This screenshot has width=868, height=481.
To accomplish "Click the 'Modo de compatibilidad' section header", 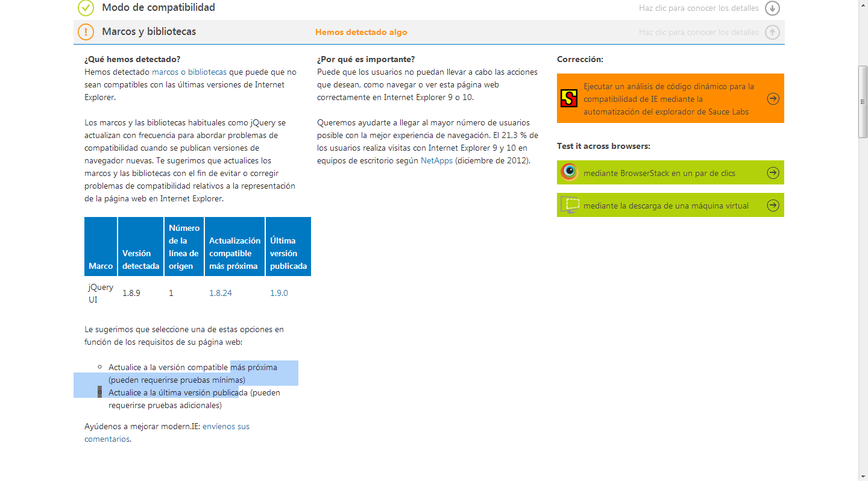I will [159, 8].
